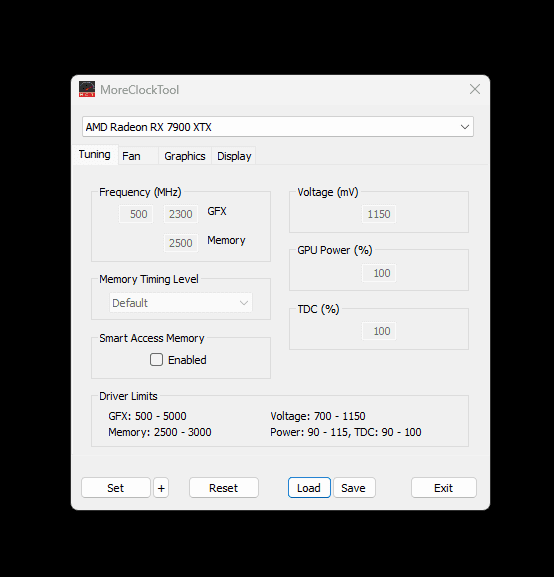The height and width of the screenshot is (577, 554).
Task: Click the GPU Power percent field
Action: (x=379, y=273)
